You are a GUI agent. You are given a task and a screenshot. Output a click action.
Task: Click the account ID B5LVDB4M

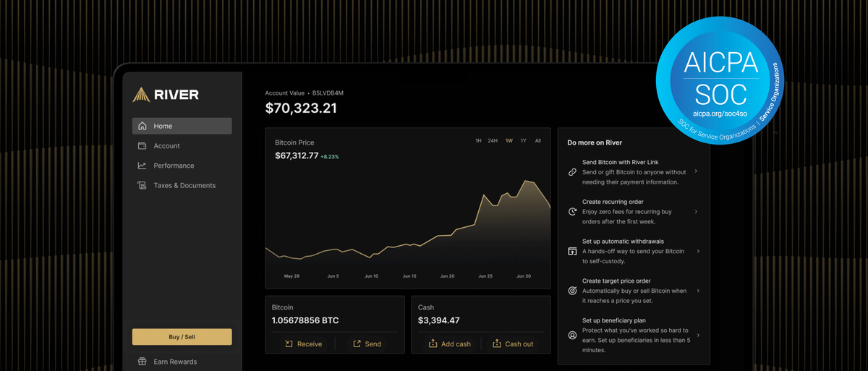click(x=328, y=93)
